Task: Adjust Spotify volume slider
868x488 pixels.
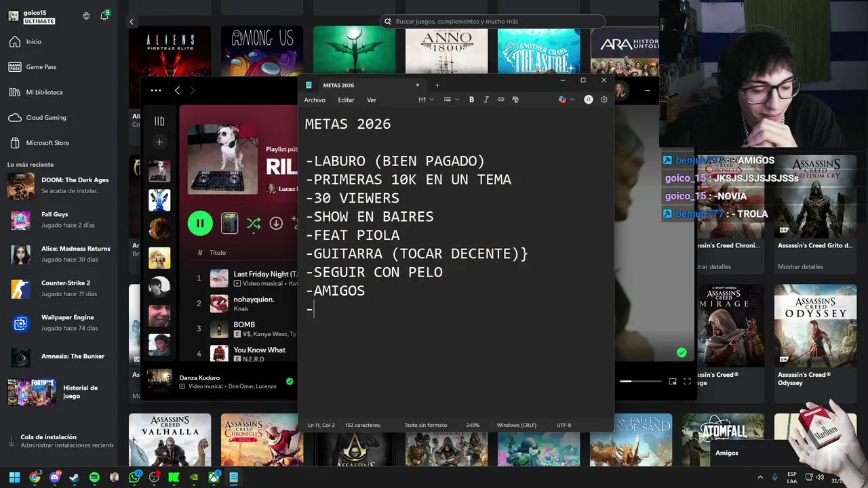Action: click(x=640, y=382)
